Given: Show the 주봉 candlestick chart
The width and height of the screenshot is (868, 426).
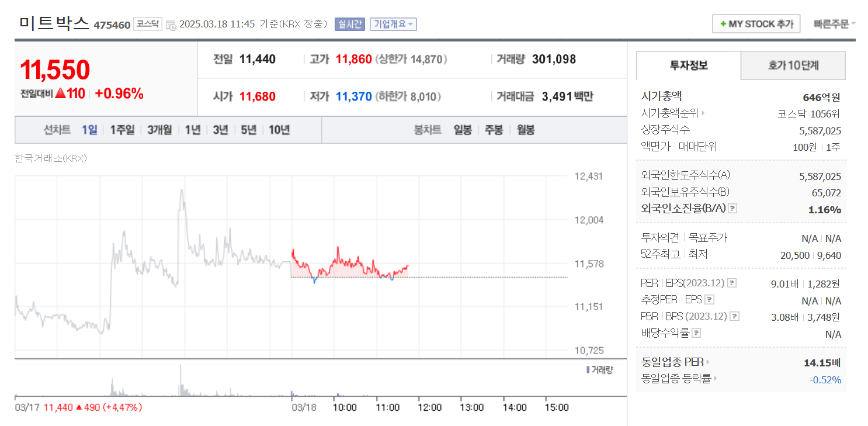Looking at the screenshot, I should [494, 130].
